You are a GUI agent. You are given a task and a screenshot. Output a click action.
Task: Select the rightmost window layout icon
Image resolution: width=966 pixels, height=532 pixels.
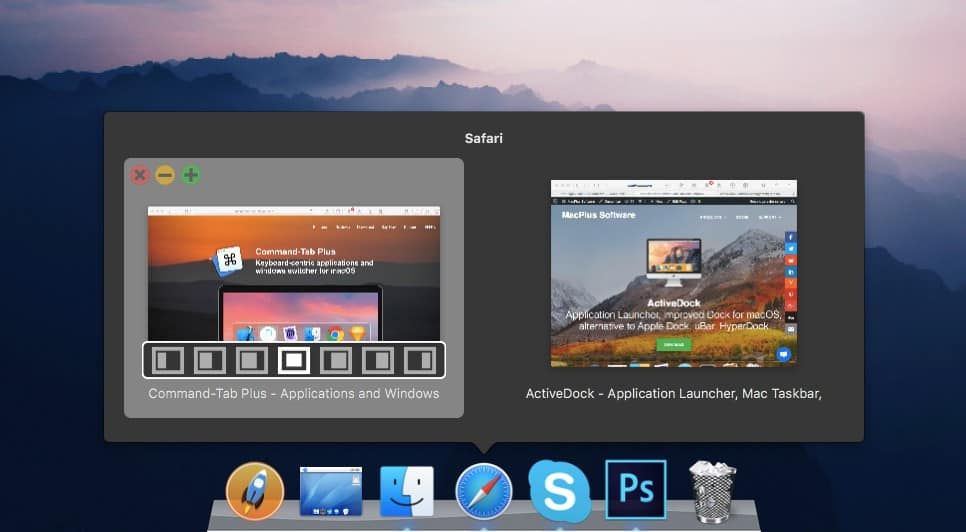420,359
